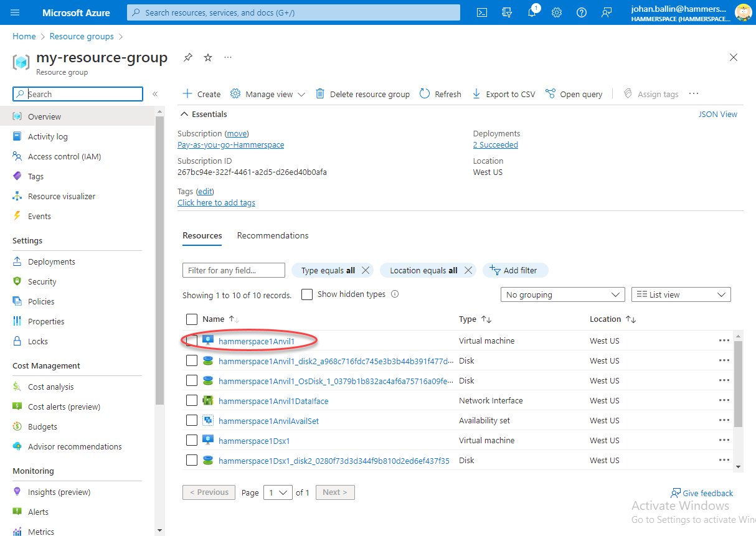Click the Create plus button
Viewport: 756px width, 536px height.
[202, 94]
